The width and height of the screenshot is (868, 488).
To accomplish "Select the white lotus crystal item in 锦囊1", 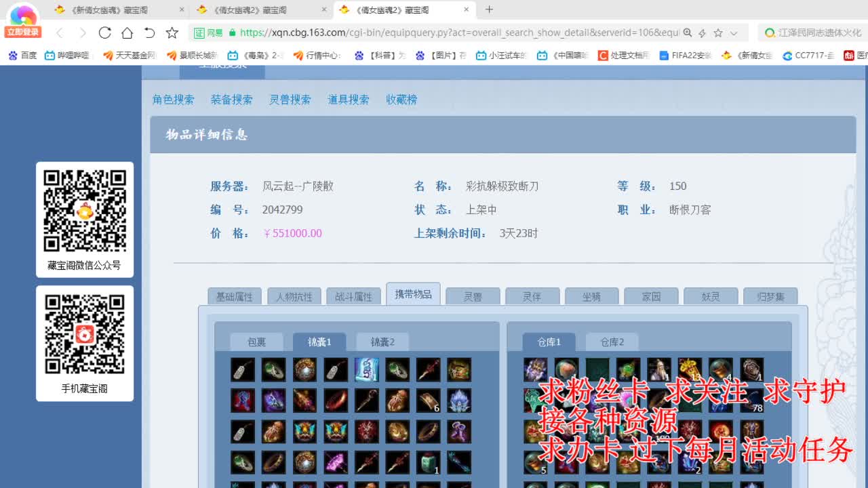I will pyautogui.click(x=459, y=401).
